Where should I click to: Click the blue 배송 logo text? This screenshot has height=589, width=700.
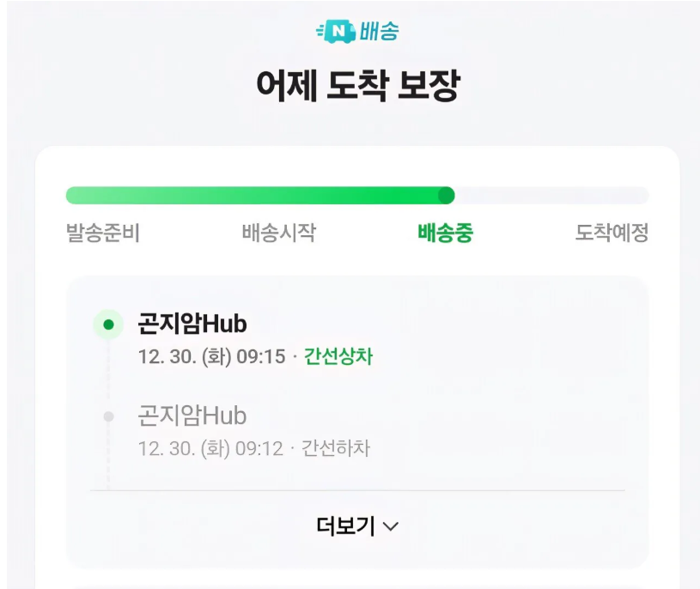[379, 32]
